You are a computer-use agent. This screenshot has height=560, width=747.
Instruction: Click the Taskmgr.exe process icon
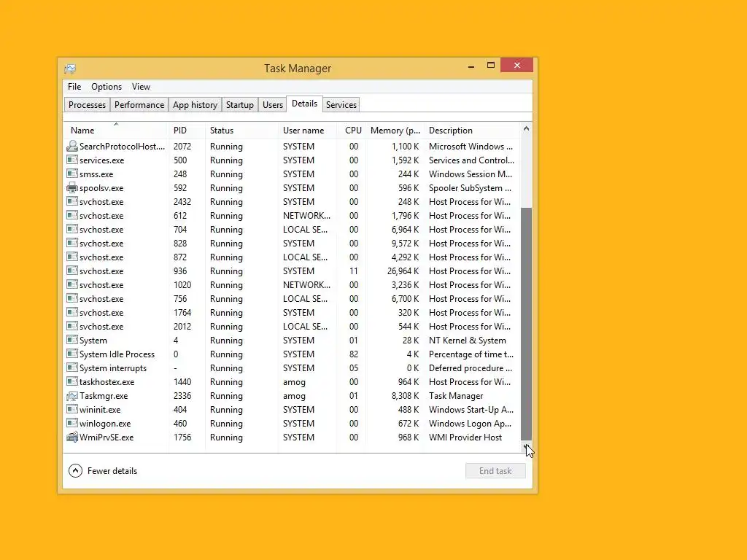pyautogui.click(x=72, y=396)
